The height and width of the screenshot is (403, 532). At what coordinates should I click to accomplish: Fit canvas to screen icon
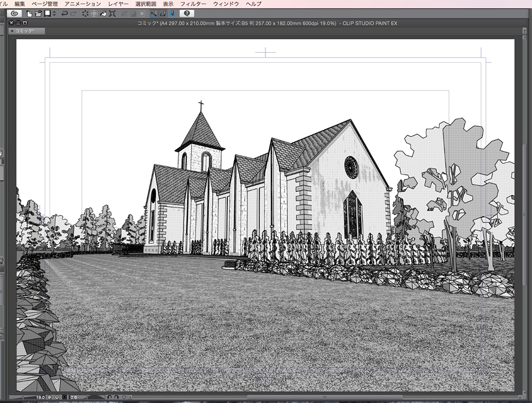(64, 397)
